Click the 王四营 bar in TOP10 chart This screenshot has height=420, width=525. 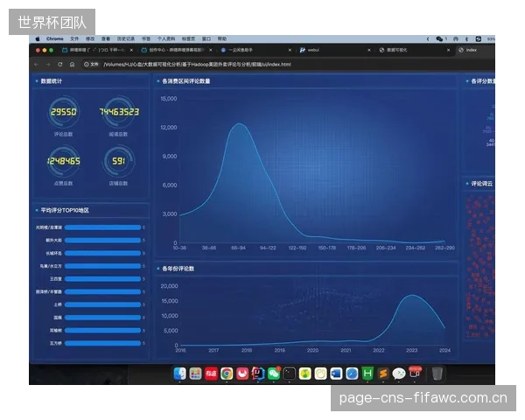pyautogui.click(x=102, y=279)
